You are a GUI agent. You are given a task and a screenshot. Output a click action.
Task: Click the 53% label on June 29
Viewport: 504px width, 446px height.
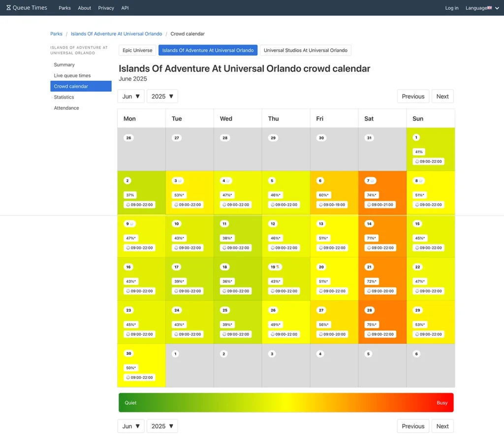click(x=420, y=325)
